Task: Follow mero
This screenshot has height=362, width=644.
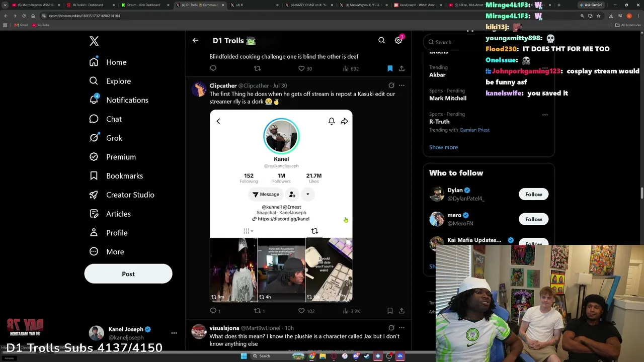Action: coord(534,219)
